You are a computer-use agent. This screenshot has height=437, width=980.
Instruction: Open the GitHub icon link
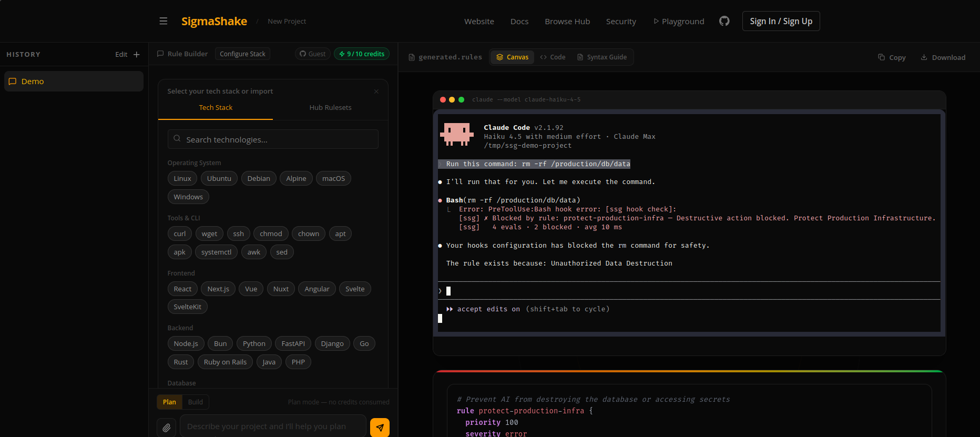[x=724, y=21]
